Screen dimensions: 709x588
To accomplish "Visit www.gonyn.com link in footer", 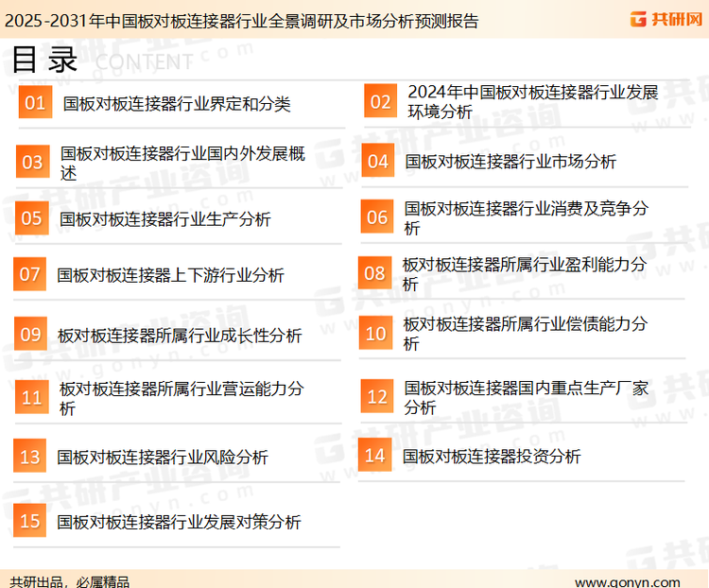I will [628, 581].
